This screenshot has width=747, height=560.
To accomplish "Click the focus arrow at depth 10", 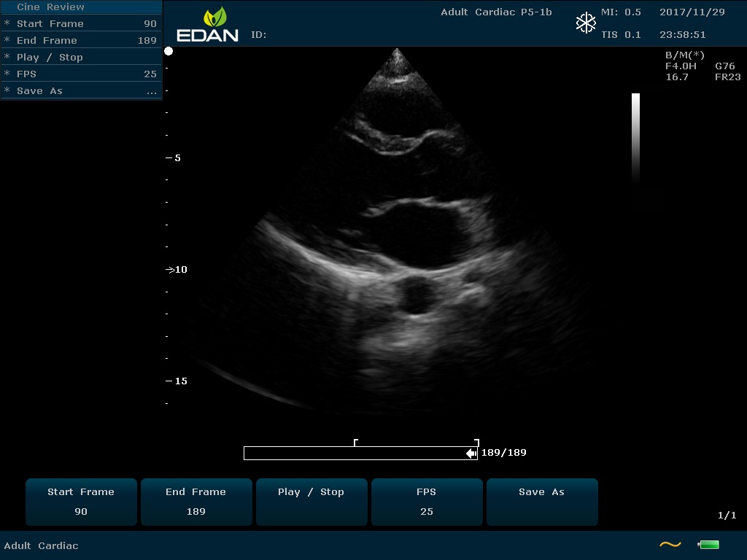I will click(x=170, y=270).
